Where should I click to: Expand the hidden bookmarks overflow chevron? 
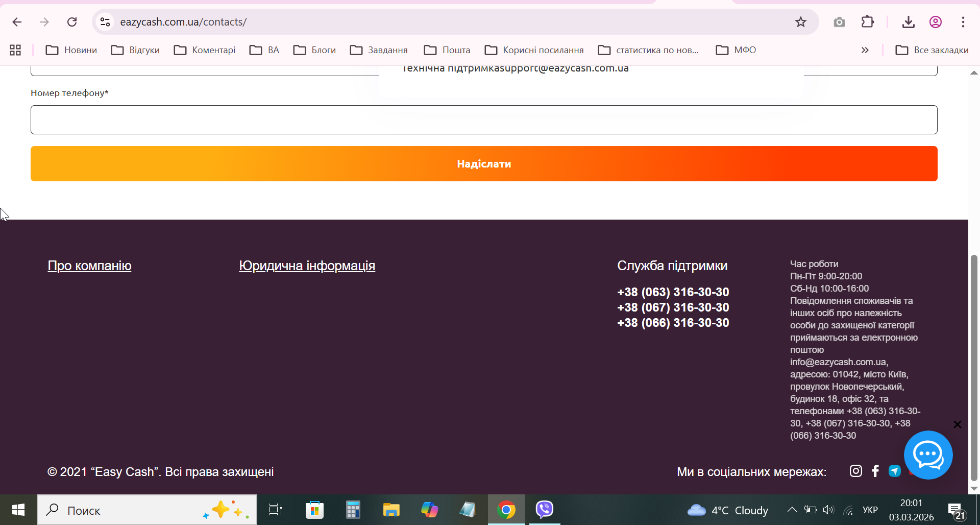865,50
